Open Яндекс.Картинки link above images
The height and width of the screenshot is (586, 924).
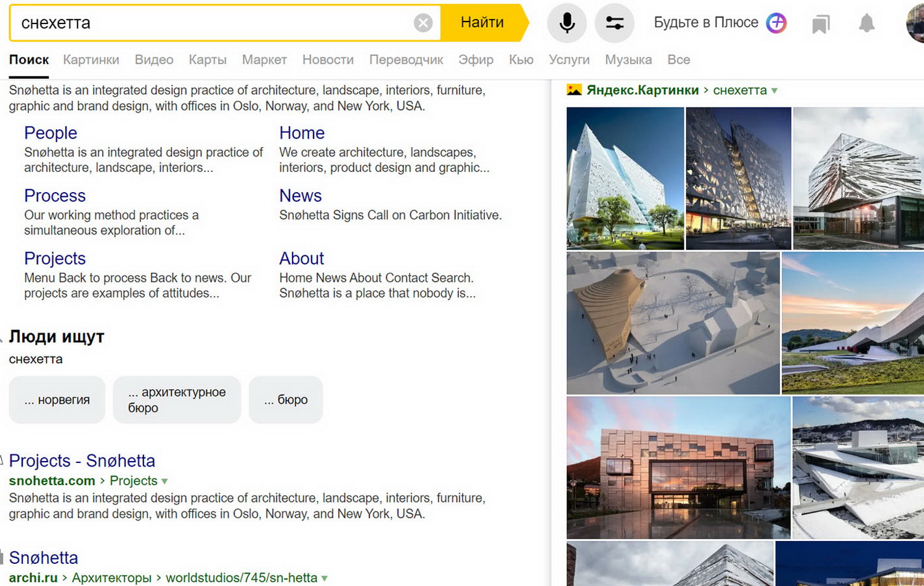pos(642,90)
